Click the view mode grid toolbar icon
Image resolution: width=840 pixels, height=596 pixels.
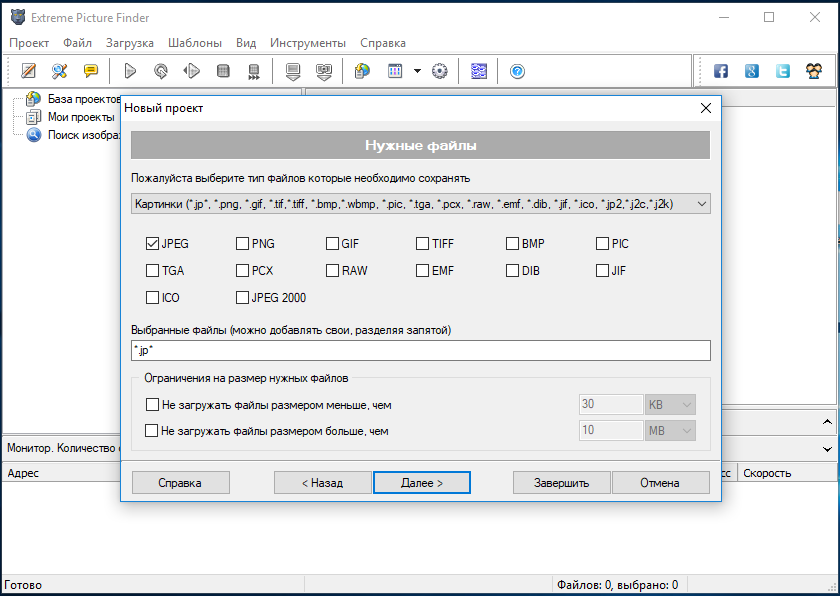395,71
